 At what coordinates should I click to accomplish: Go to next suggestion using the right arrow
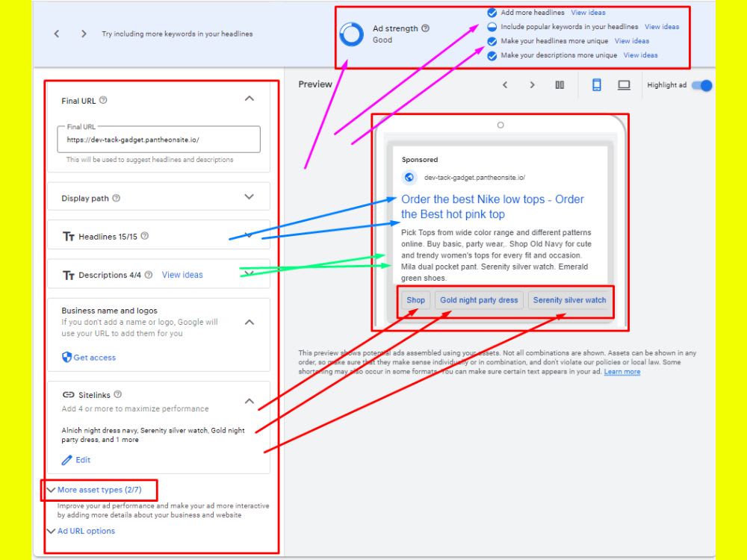(x=84, y=34)
